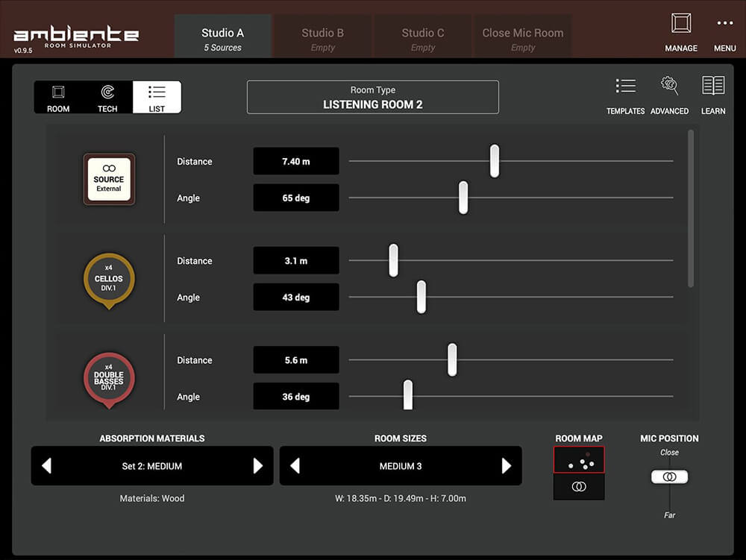746x560 pixels.
Task: Open the MANAGE window icon
Action: pos(680,30)
